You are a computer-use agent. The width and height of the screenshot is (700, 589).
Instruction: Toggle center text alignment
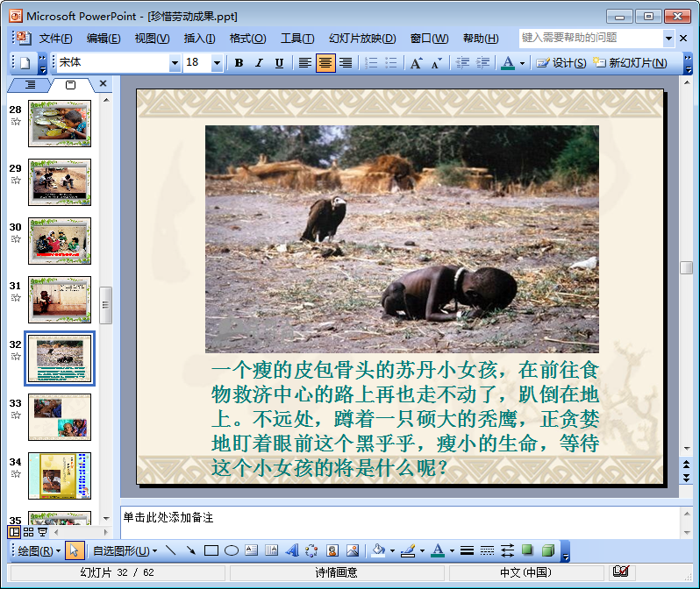[x=325, y=63]
